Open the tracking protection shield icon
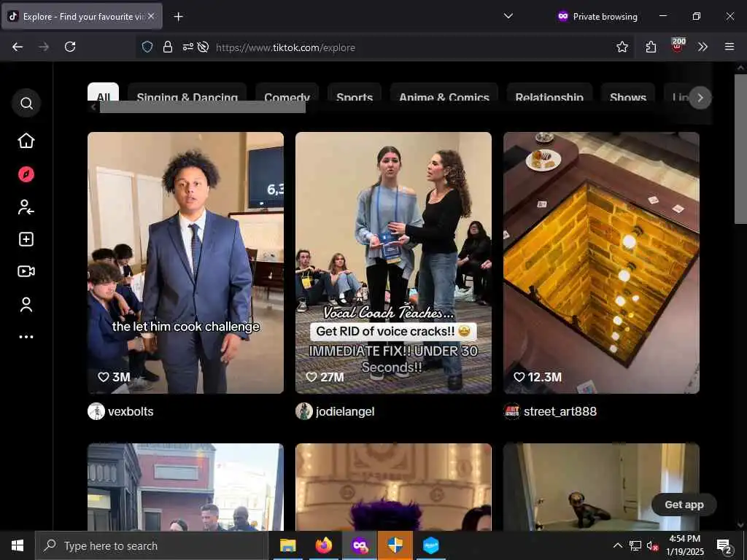Screen dimensions: 747x560 coord(147,47)
